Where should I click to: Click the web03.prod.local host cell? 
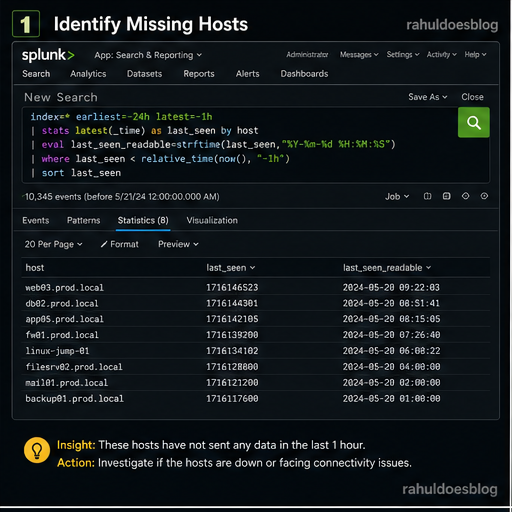pyautogui.click(x=64, y=288)
